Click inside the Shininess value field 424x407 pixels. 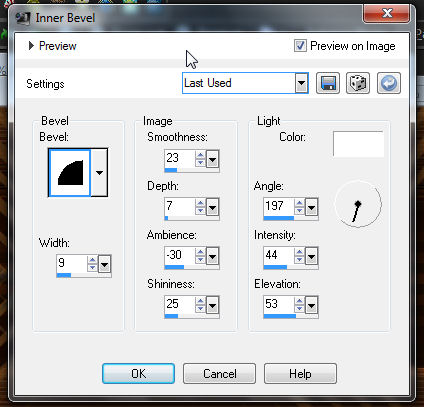179,304
